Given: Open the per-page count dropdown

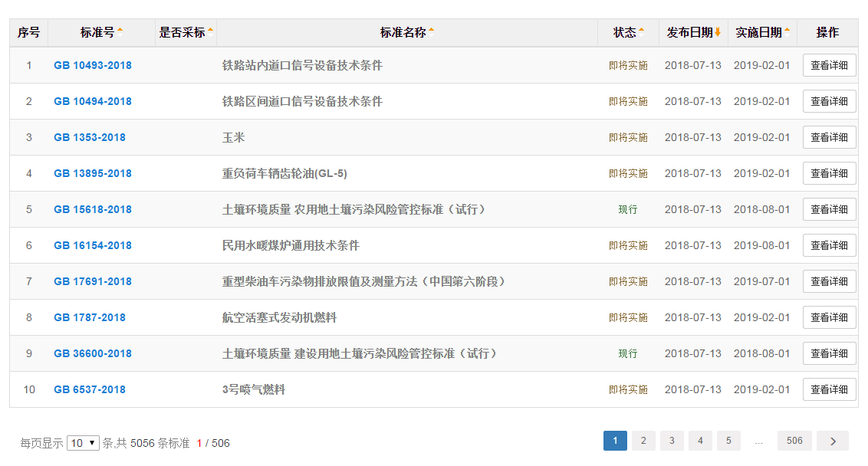Looking at the screenshot, I should pos(83,443).
